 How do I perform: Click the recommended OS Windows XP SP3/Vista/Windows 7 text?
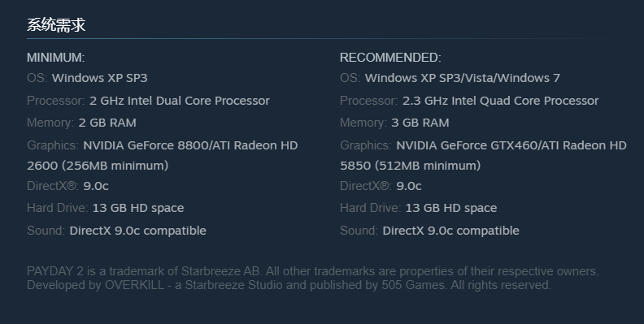point(463,78)
